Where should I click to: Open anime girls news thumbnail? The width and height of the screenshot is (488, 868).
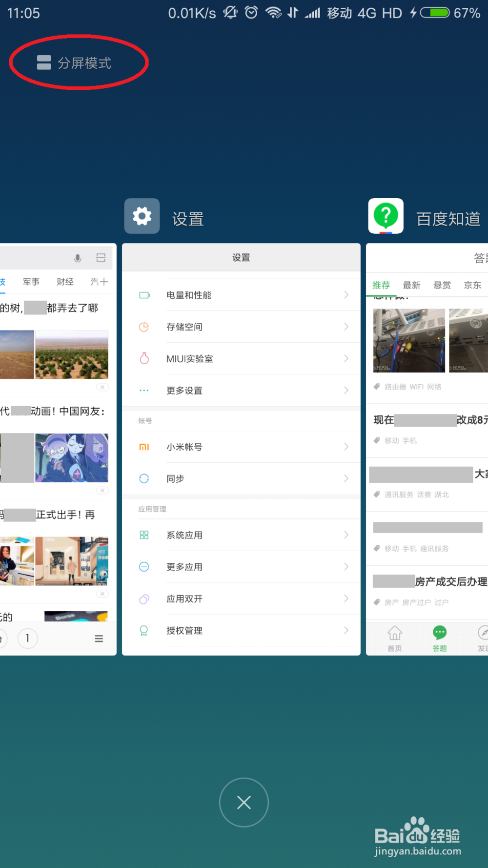72,458
